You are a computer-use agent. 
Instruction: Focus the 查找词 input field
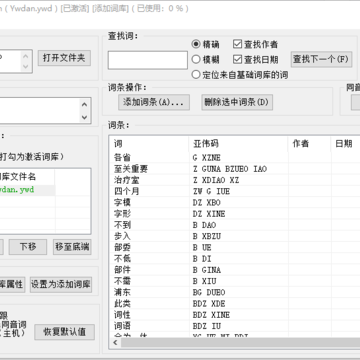tap(148, 60)
